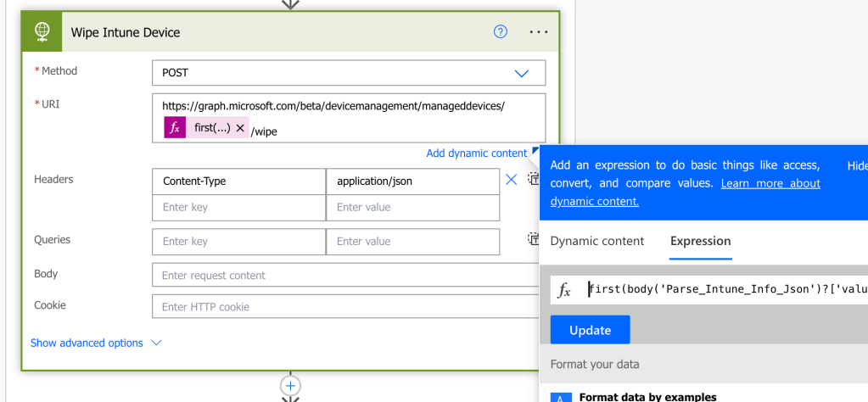This screenshot has height=402, width=868.
Task: Open the ellipsis menu on Wipe Intune Device
Action: (x=539, y=32)
